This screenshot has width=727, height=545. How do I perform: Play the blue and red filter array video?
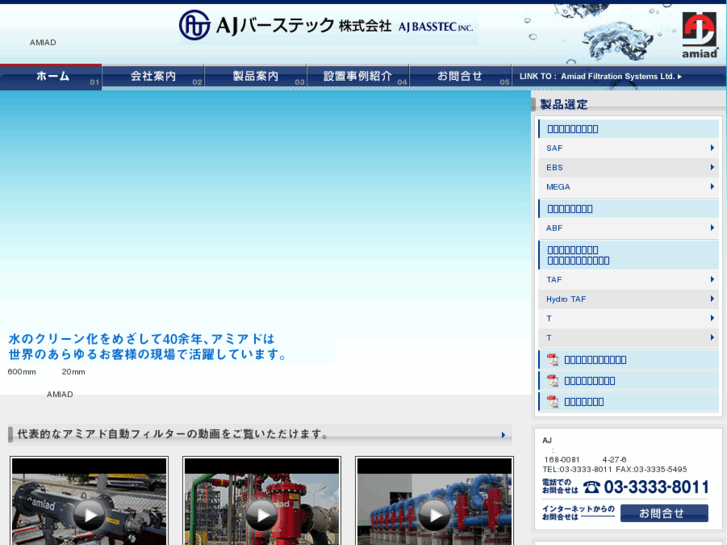(434, 514)
